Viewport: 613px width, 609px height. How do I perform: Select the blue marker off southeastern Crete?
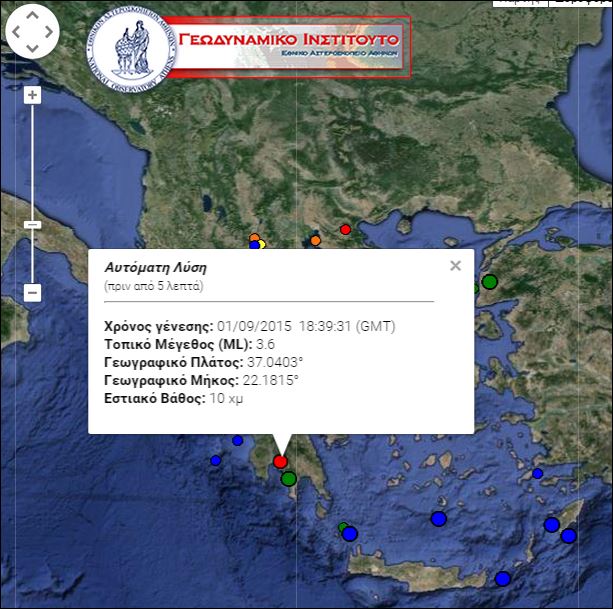(503, 579)
